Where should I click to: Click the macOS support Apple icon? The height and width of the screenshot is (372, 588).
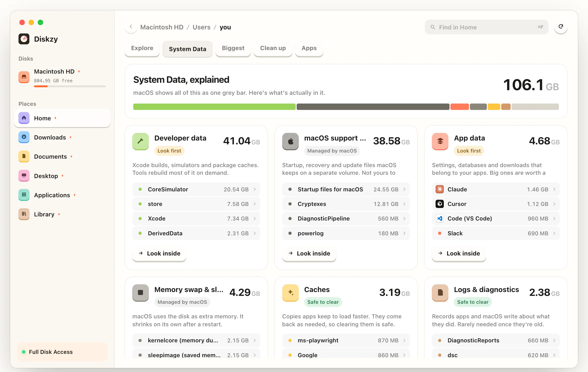[x=290, y=141]
